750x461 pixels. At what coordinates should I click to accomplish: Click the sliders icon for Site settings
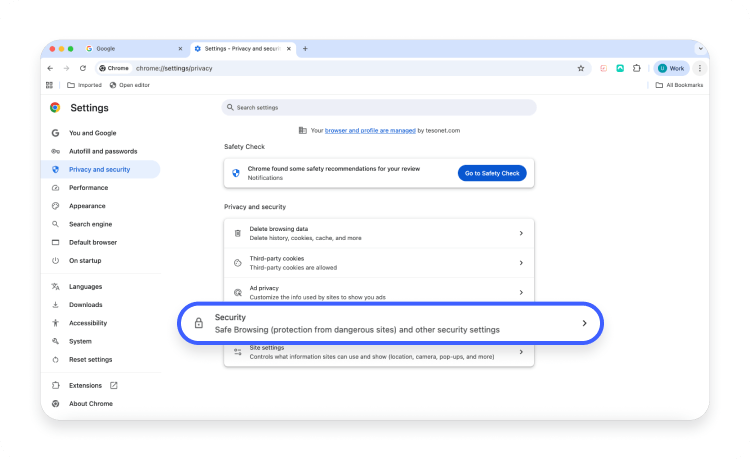[238, 352]
